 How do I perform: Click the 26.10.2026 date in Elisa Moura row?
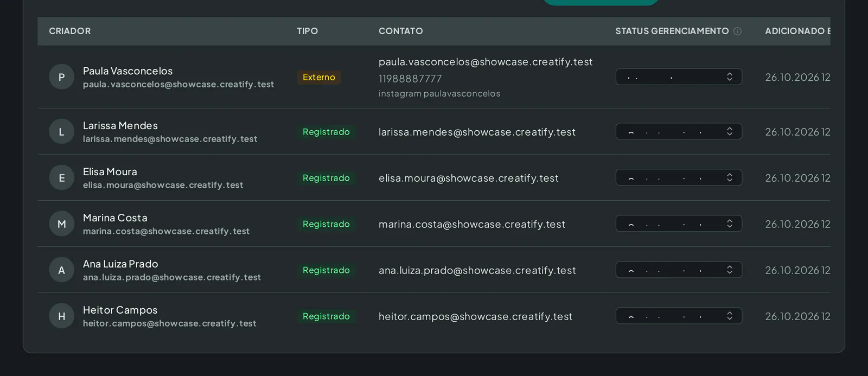(797, 178)
